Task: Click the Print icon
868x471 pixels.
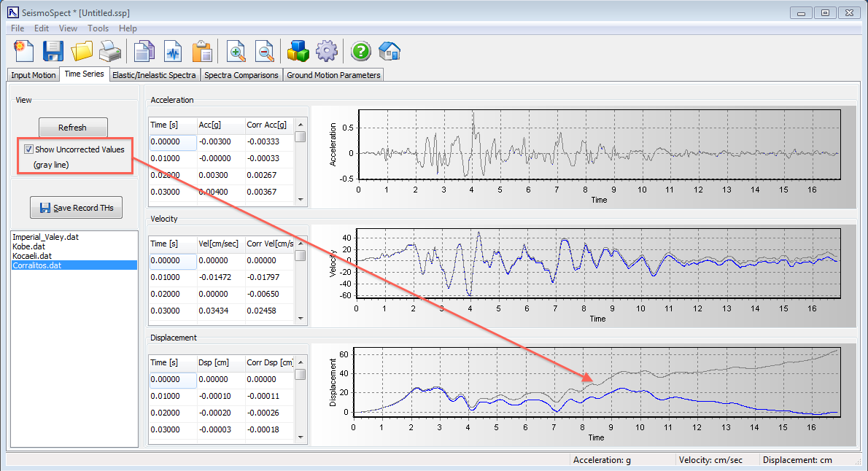Action: 110,51
